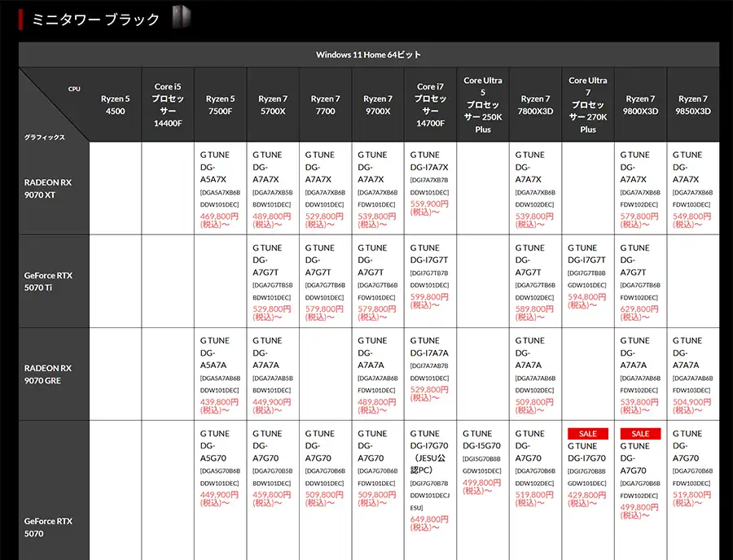Click the Core Ultra 7 270K Plus header
This screenshot has width=733, height=560.
(587, 105)
